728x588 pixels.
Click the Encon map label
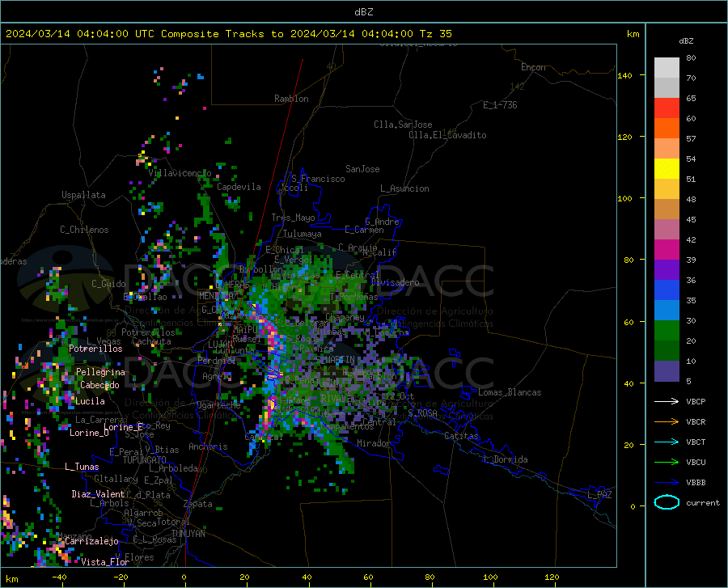(533, 67)
